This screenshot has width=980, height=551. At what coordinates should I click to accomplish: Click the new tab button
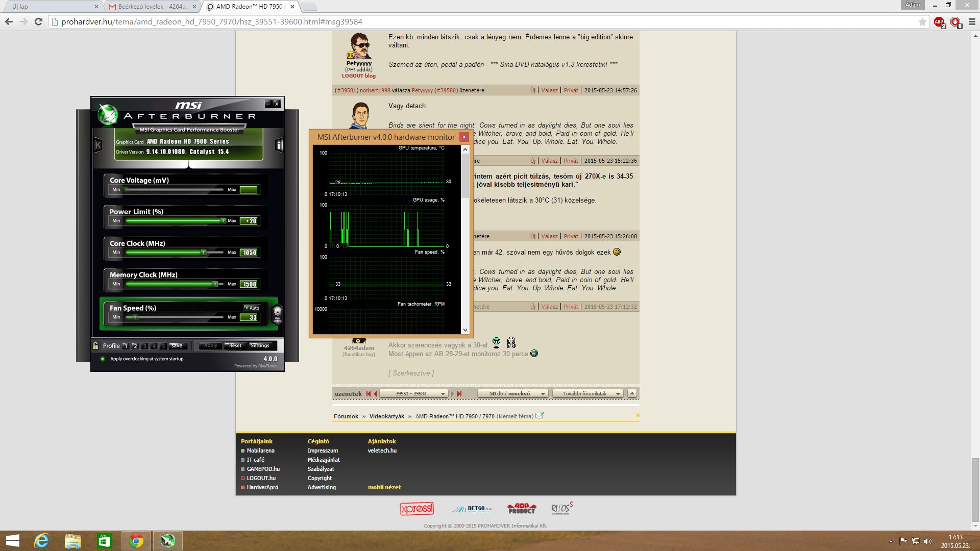point(309,7)
